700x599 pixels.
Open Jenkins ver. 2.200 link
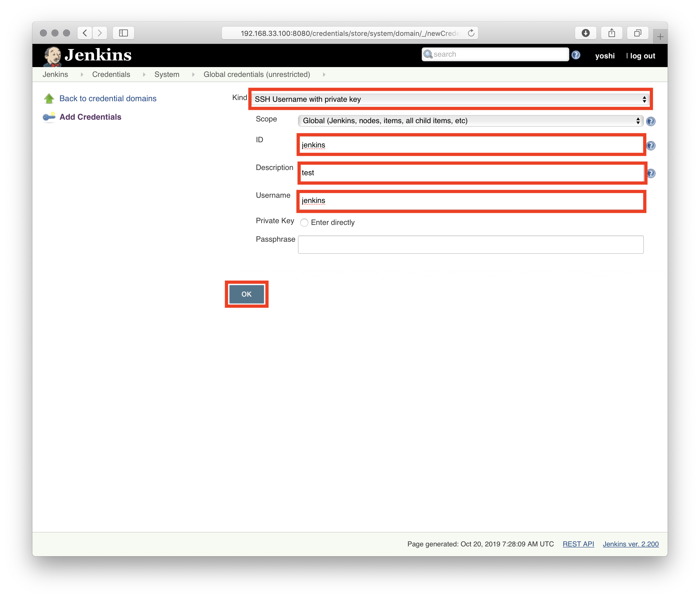point(631,544)
